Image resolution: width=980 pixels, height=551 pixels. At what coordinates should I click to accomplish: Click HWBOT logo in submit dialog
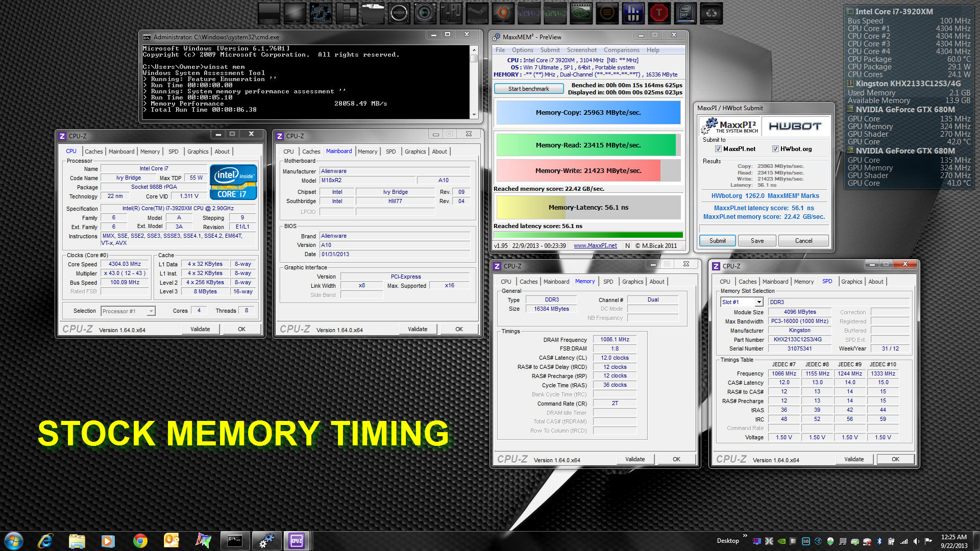(794, 126)
